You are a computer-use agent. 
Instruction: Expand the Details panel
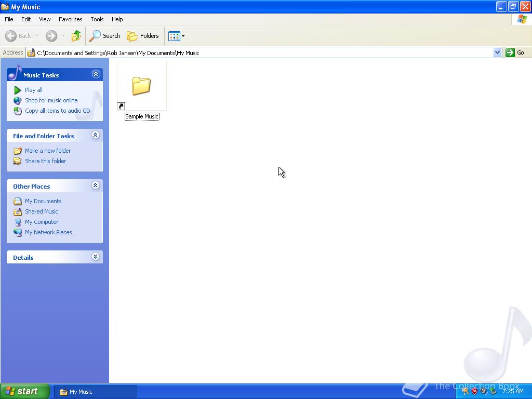(x=96, y=257)
